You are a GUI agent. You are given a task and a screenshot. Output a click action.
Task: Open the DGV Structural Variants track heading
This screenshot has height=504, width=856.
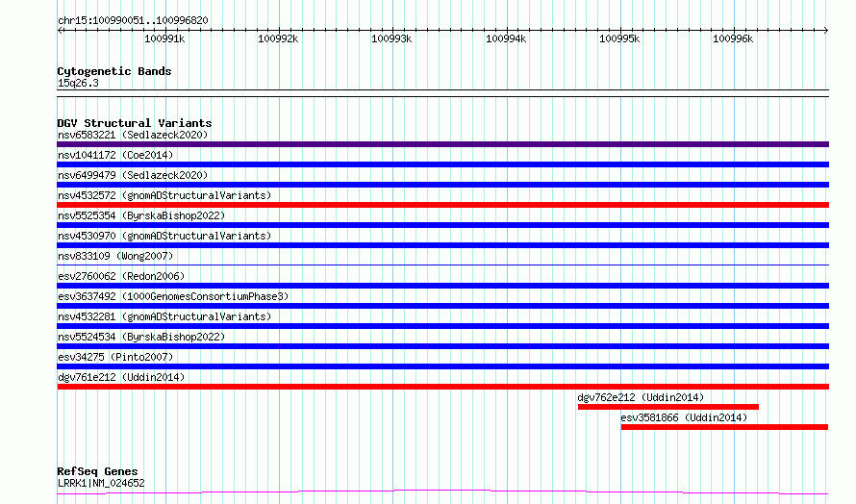coord(135,123)
